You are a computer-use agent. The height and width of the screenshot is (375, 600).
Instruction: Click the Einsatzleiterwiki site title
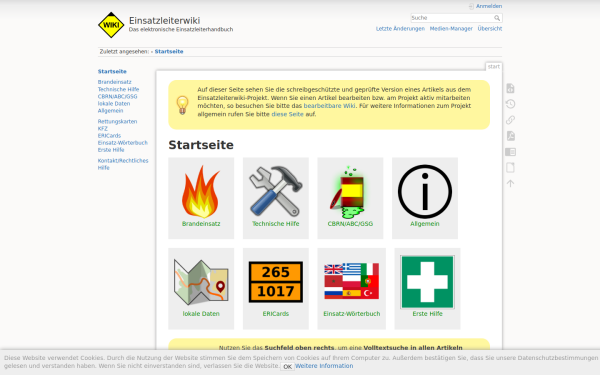click(x=165, y=21)
